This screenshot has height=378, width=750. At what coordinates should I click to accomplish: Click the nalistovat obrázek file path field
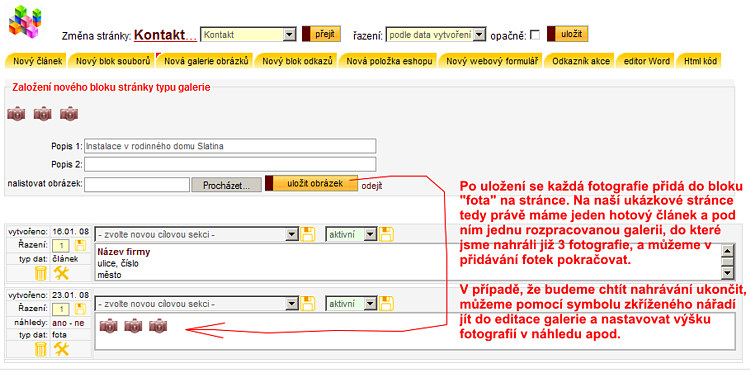pos(137,185)
